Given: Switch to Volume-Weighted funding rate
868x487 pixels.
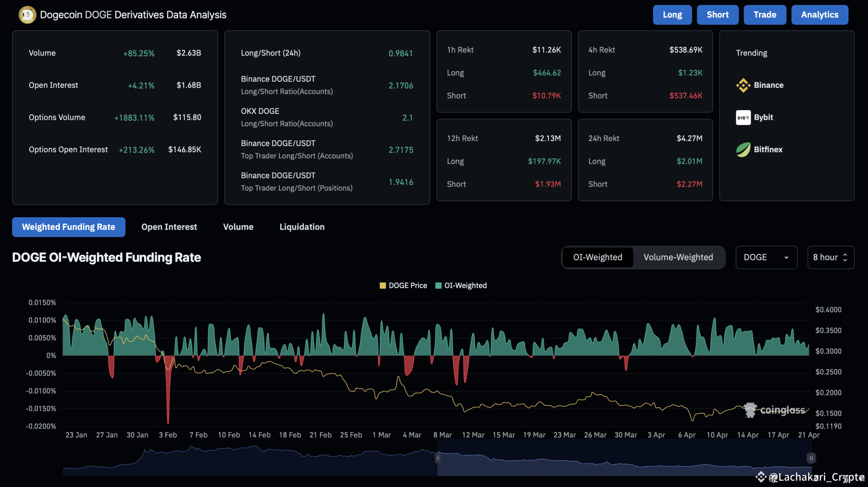Looking at the screenshot, I should click(678, 257).
